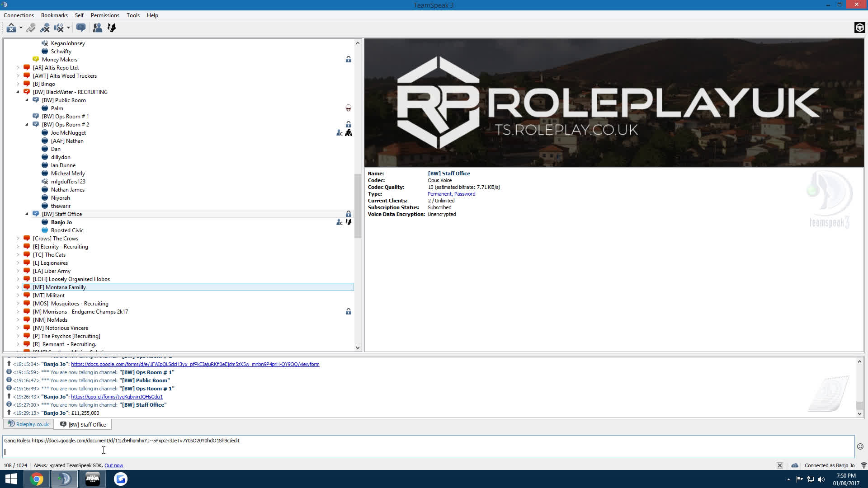Open the Bookmarks menu
This screenshot has width=868, height=488.
(x=54, y=15)
